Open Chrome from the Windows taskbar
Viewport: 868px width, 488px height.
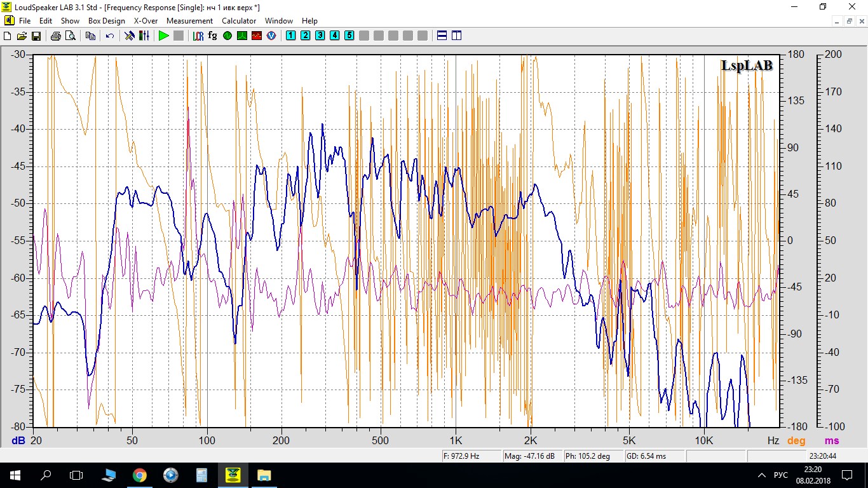(140, 475)
